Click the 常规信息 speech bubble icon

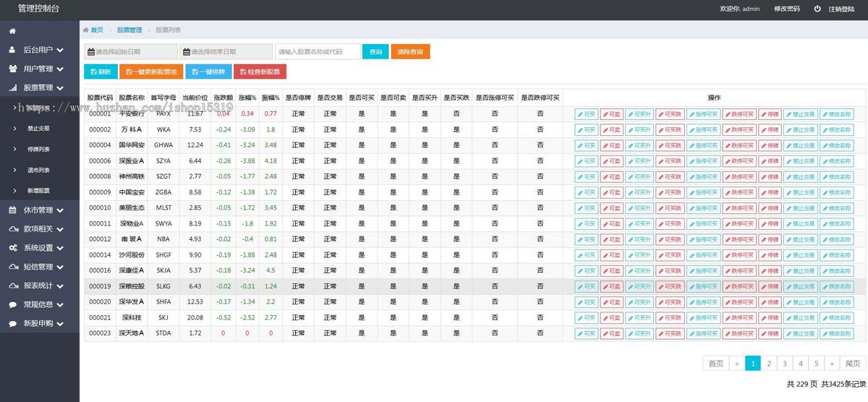[x=13, y=304]
